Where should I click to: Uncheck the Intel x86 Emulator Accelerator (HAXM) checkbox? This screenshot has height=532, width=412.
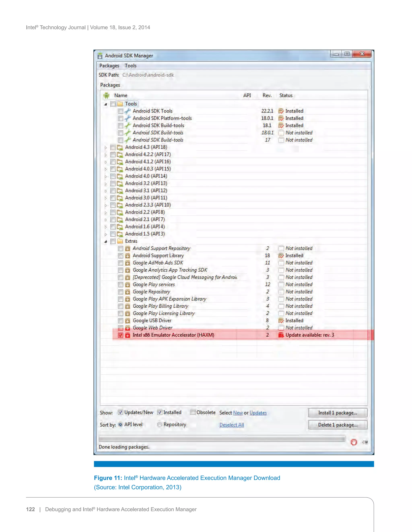[121, 335]
